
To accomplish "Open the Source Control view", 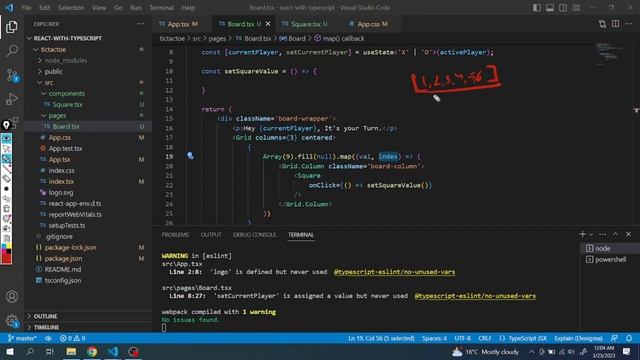I will pos(12,75).
